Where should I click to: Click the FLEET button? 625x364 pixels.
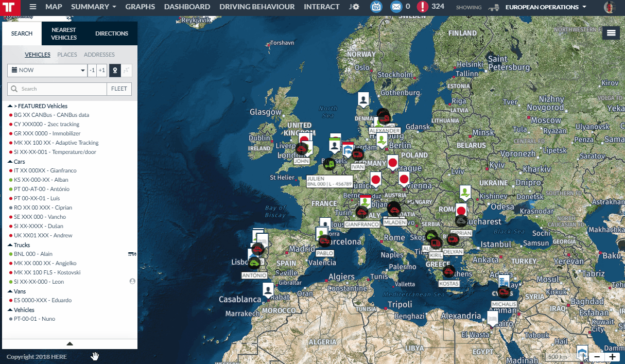tap(119, 89)
